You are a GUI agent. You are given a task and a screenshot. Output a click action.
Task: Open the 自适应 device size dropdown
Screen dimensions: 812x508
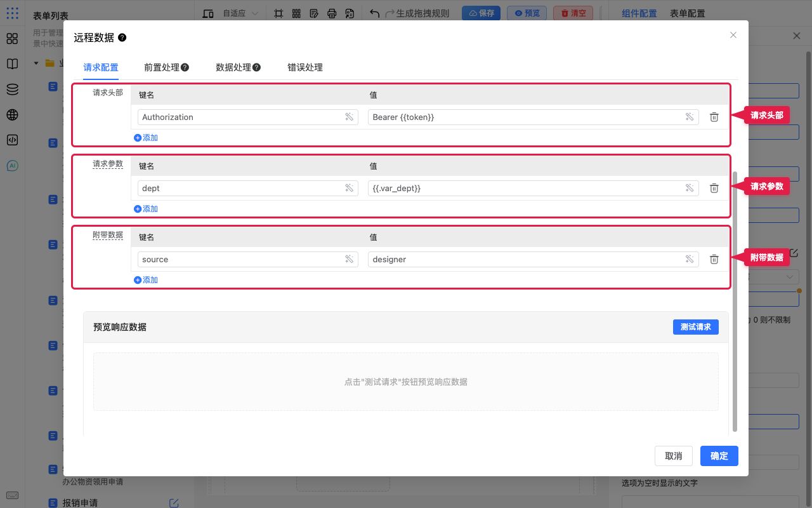coord(240,13)
